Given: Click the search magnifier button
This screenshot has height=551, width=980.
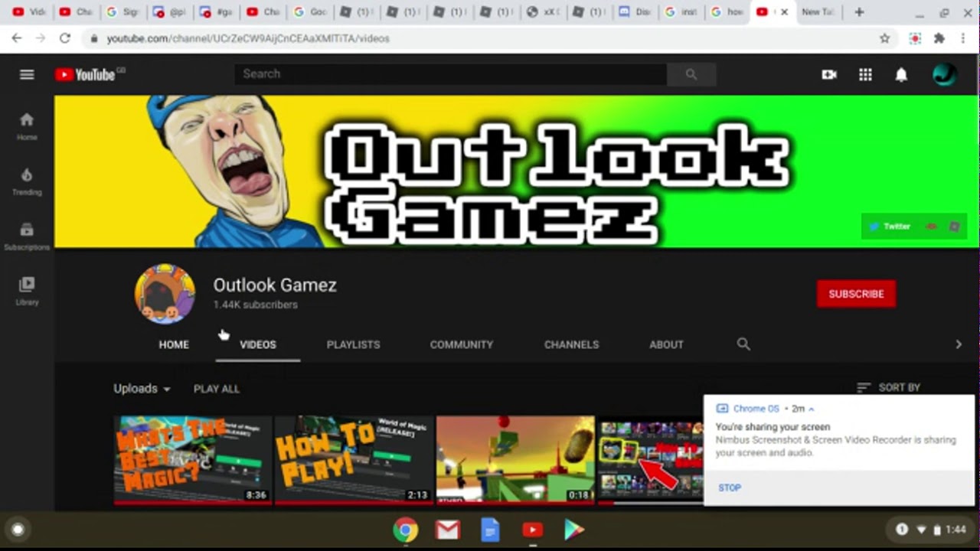Looking at the screenshot, I should 691,74.
